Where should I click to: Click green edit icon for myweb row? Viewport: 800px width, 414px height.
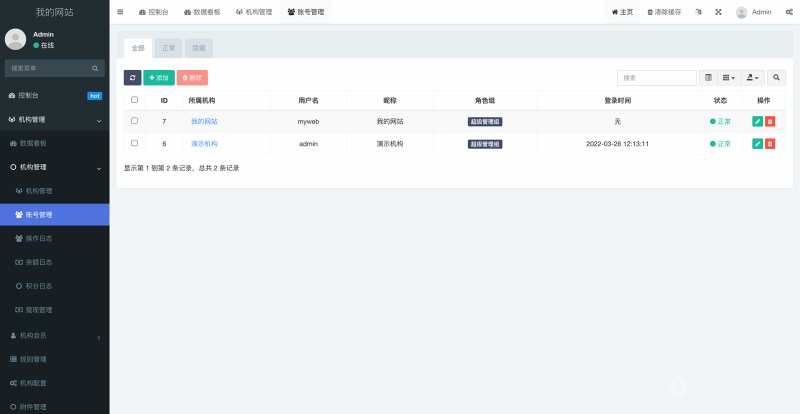pyautogui.click(x=757, y=121)
